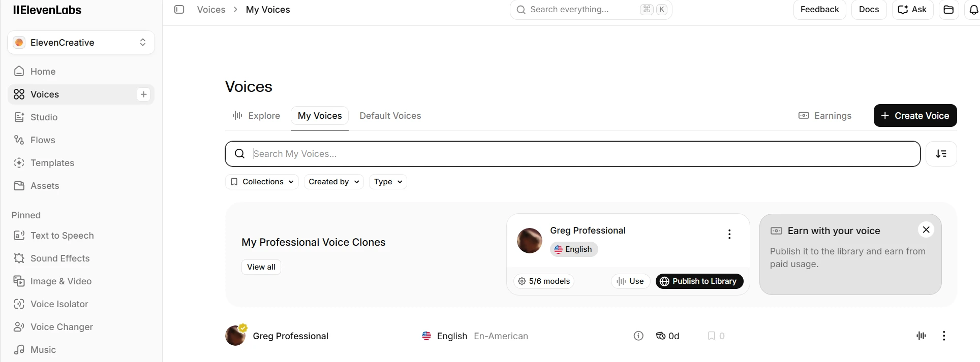This screenshot has width=980, height=362.
Task: Click the plus button beside Voices
Action: pyautogui.click(x=144, y=94)
